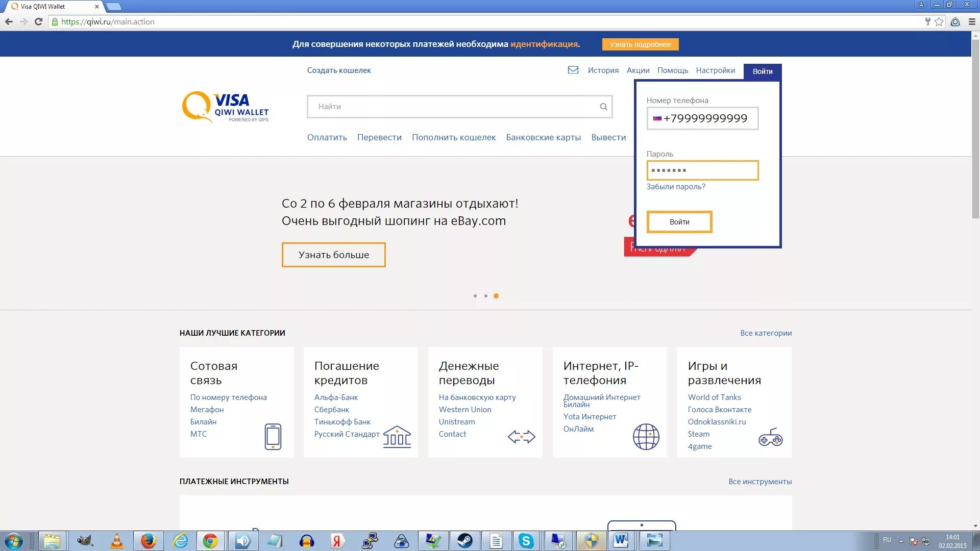This screenshot has width=980, height=551.
Task: Click the bank building icon
Action: click(397, 437)
